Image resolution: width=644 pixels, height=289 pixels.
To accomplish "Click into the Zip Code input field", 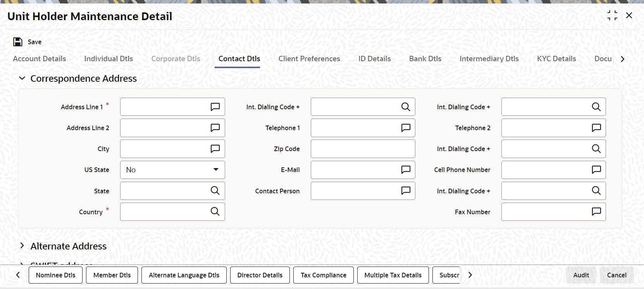I will 363,149.
